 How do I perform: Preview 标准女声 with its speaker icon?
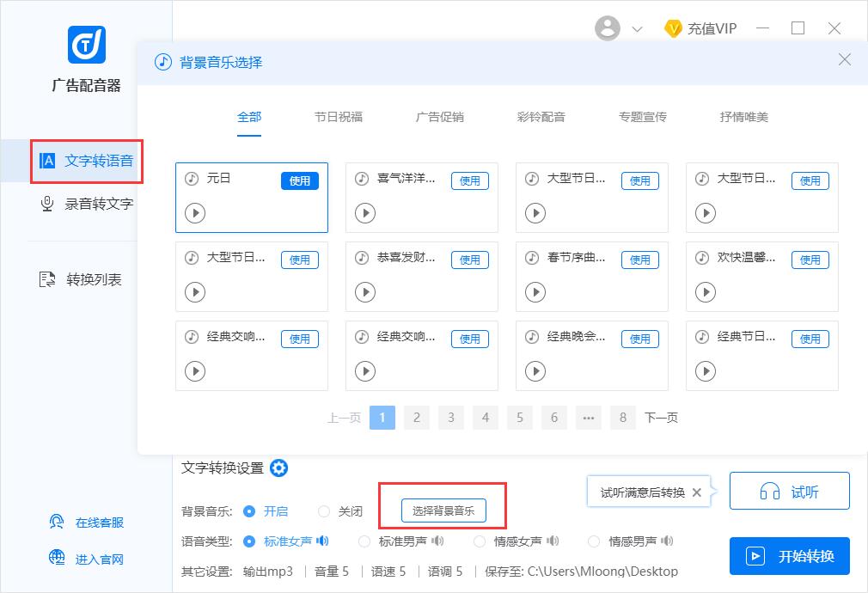click(322, 541)
